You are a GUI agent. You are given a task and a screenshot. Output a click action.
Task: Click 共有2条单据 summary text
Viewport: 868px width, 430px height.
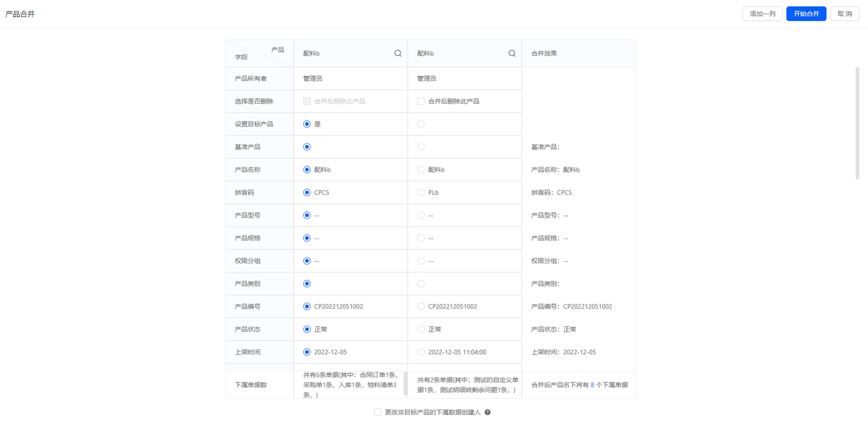(468, 385)
